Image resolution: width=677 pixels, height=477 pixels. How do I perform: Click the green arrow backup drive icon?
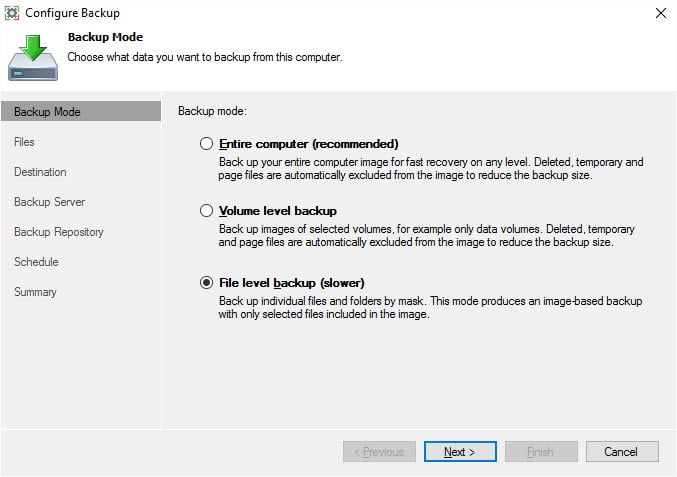pos(33,58)
